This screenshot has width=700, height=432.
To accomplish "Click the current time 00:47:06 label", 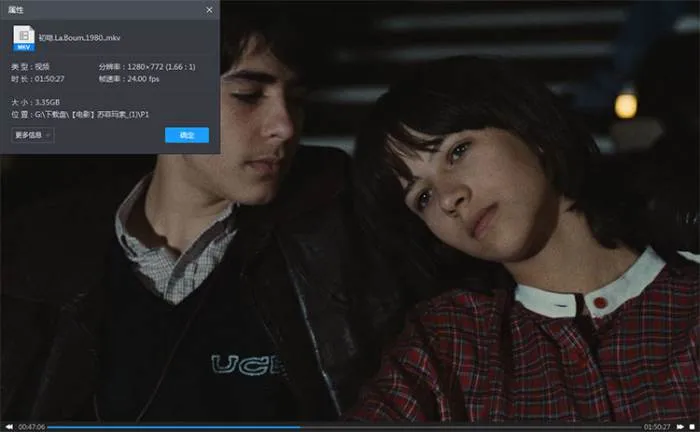I will pos(31,427).
